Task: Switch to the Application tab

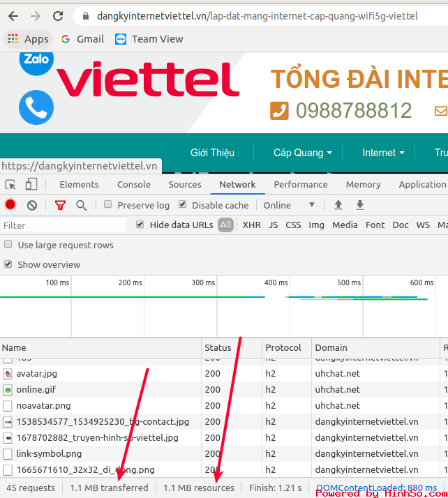Action: pos(423,185)
